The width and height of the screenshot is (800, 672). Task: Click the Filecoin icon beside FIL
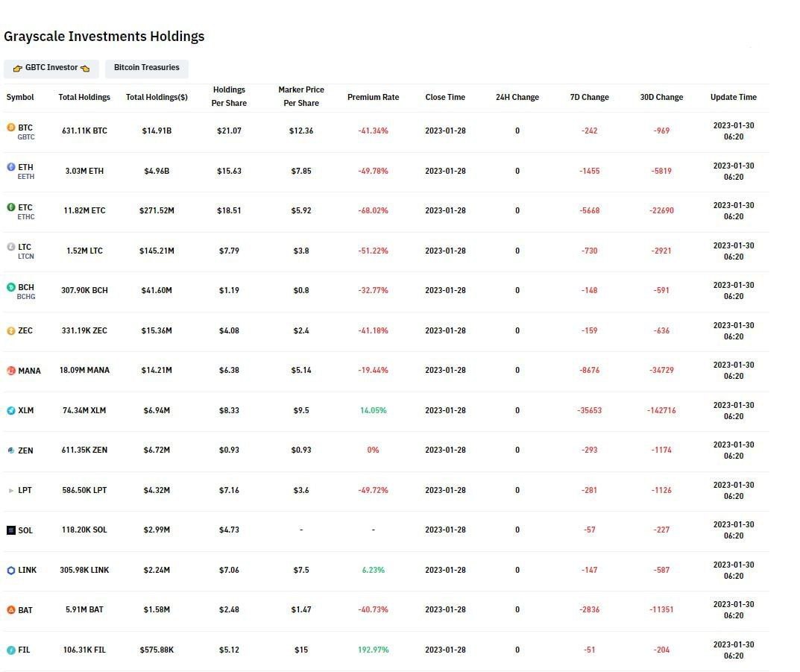point(10,650)
